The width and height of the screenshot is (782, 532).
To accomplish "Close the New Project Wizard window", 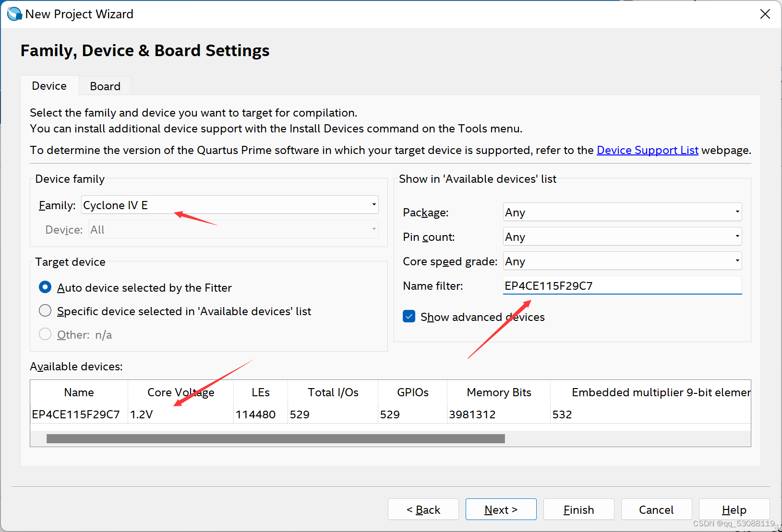I will pyautogui.click(x=765, y=14).
